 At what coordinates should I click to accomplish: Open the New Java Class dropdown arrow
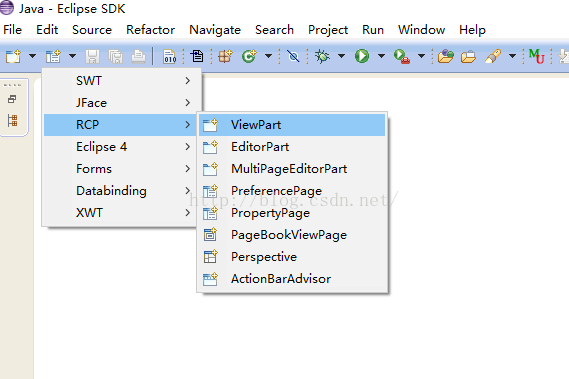pos(269,56)
